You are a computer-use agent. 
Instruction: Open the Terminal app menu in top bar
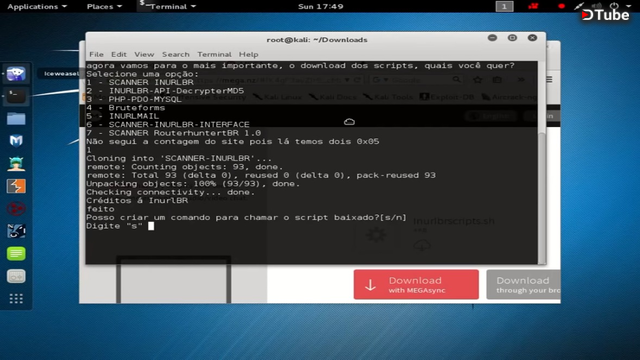[167, 7]
